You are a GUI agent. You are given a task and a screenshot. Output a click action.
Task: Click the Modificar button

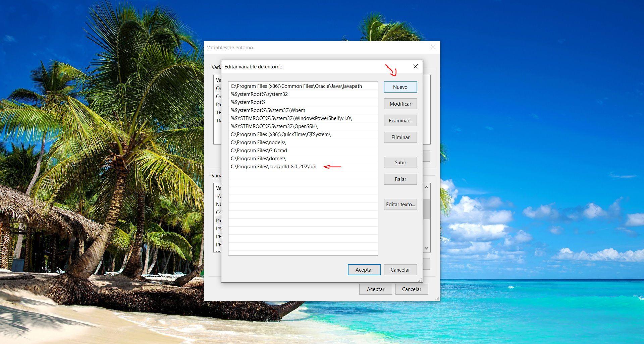(x=400, y=104)
